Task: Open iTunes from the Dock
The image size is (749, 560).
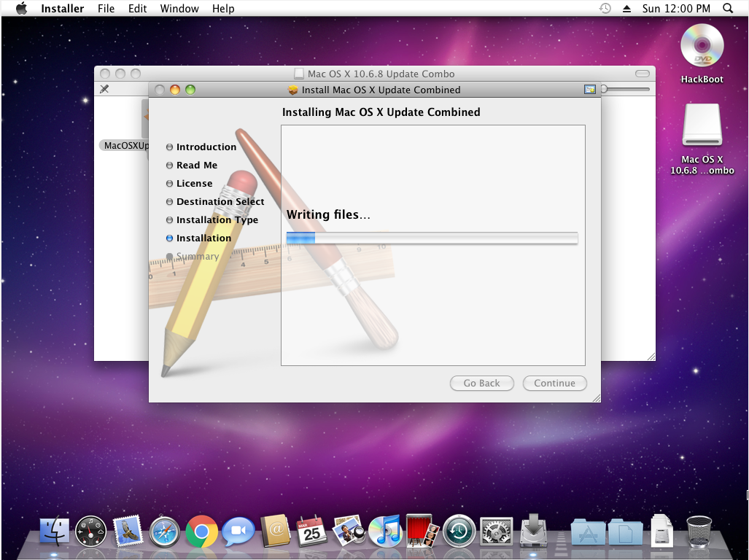Action: coord(385,531)
